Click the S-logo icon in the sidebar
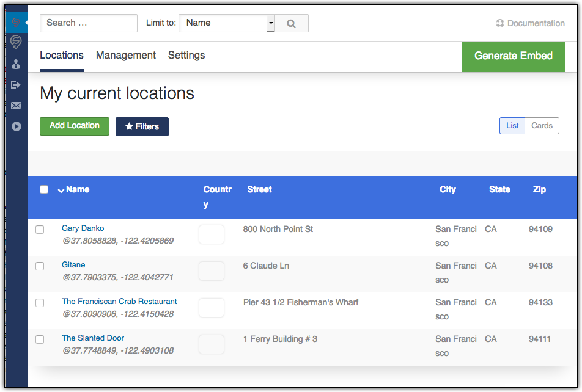582x392 pixels. coord(16,43)
